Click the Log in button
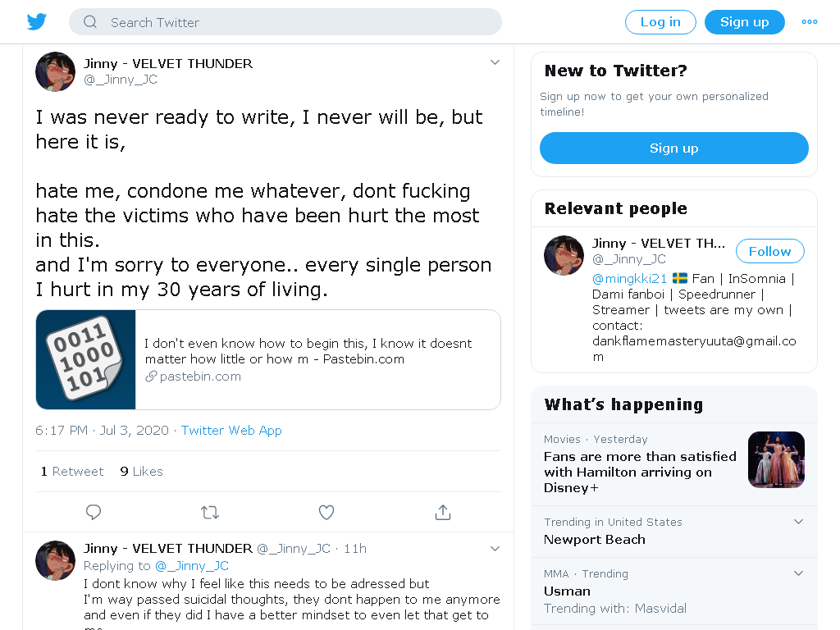The height and width of the screenshot is (630, 840). click(660, 22)
